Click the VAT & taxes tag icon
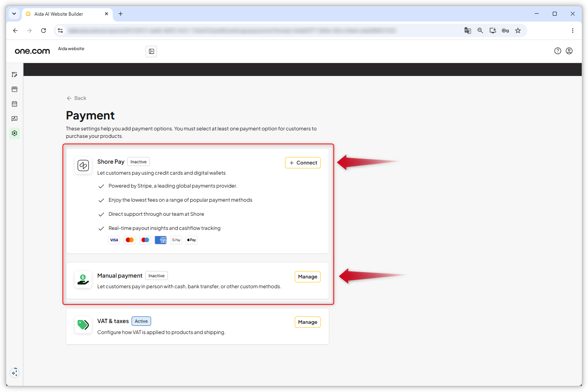Image resolution: width=588 pixels, height=392 pixels. [83, 325]
